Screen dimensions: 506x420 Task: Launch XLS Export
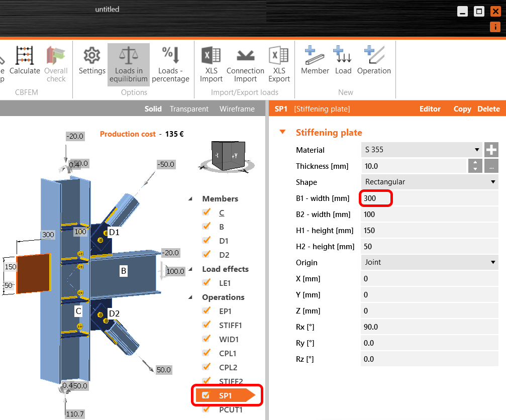[279, 60]
